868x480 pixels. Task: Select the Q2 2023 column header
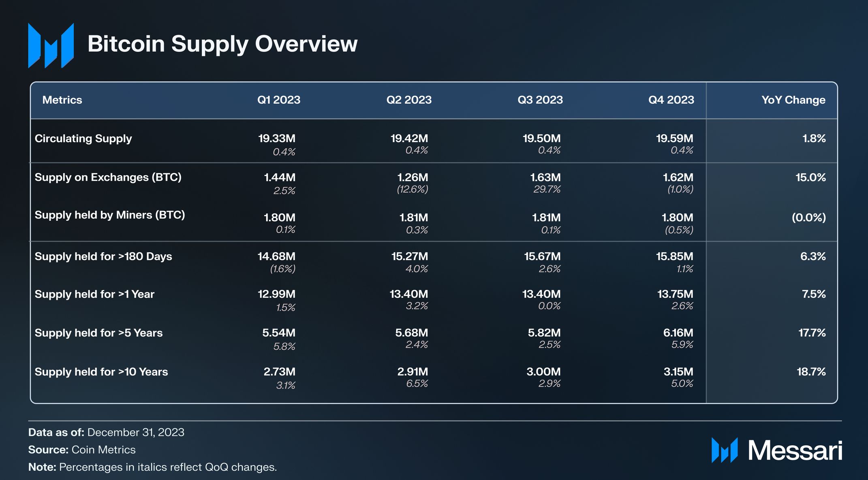click(x=409, y=100)
